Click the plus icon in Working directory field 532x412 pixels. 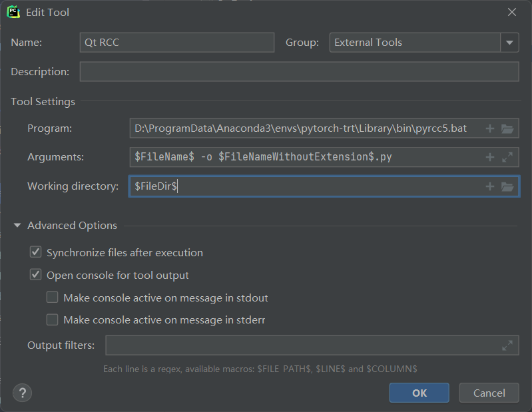pyautogui.click(x=490, y=186)
